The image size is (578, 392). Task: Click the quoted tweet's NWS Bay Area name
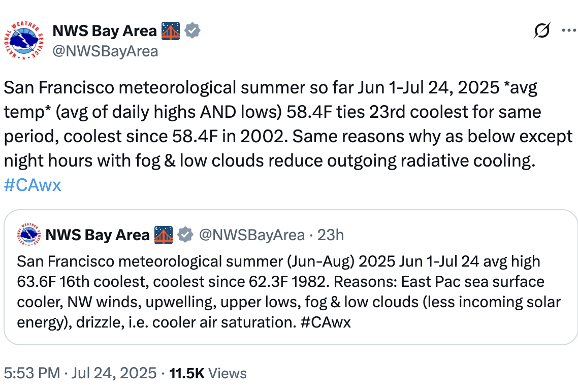(x=98, y=235)
